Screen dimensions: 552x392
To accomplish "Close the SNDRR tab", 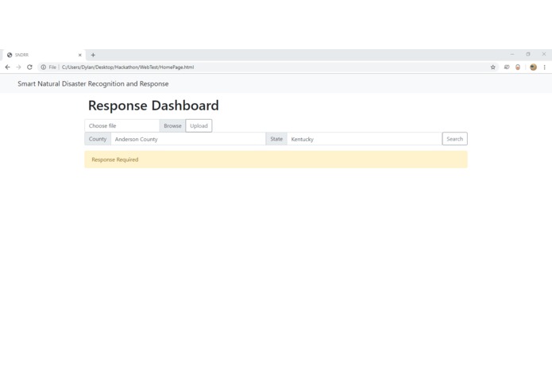I will (x=80, y=55).
